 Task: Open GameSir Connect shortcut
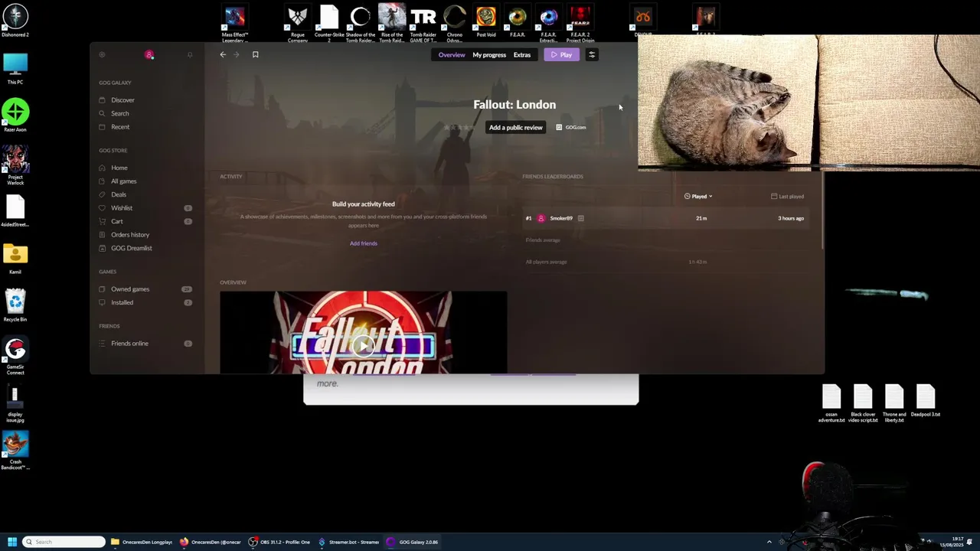point(15,355)
